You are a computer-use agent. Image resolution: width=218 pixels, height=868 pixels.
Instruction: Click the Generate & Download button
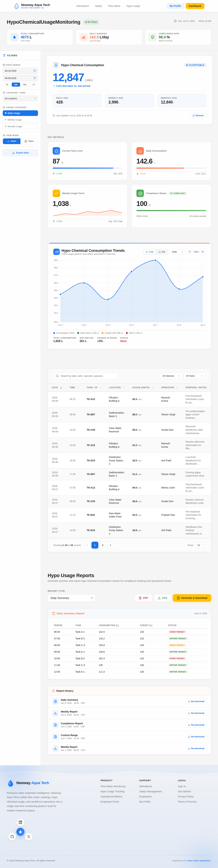192,598
